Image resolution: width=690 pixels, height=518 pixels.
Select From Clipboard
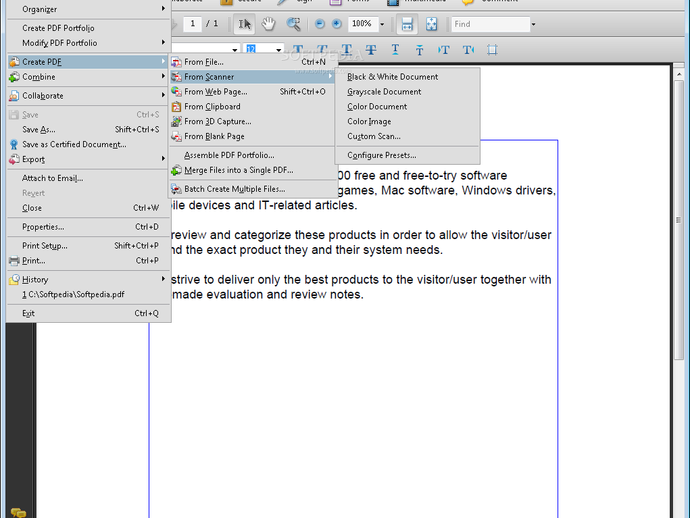tap(253, 107)
